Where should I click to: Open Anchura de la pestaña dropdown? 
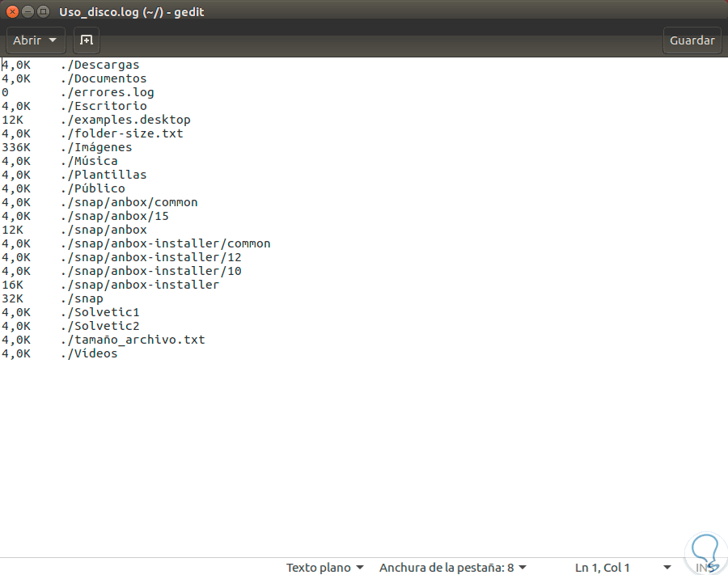tap(453, 568)
